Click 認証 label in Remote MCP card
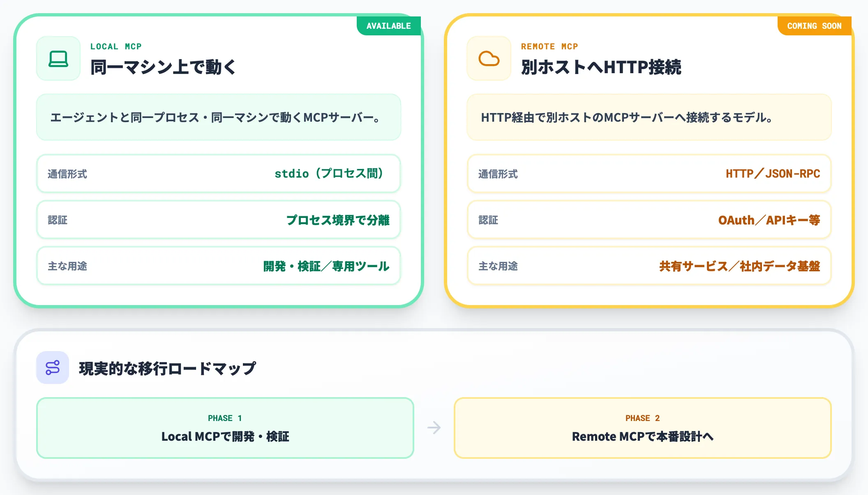Screen dimensions: 868x495 coord(488,220)
